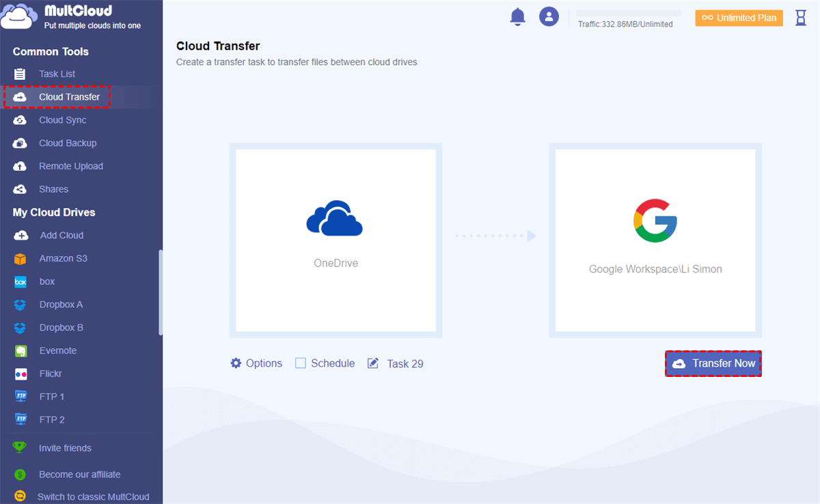820x504 pixels.
Task: Open Shares in sidebar
Action: (x=53, y=189)
